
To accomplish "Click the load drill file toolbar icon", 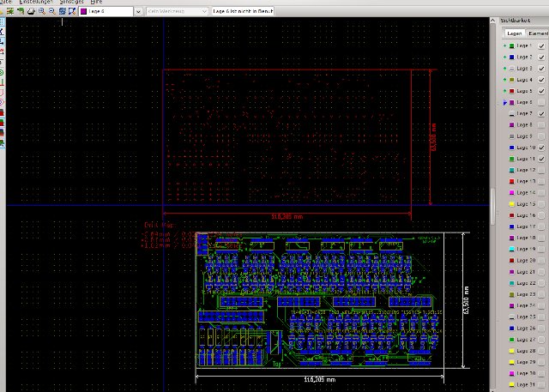I will (x=21, y=11).
